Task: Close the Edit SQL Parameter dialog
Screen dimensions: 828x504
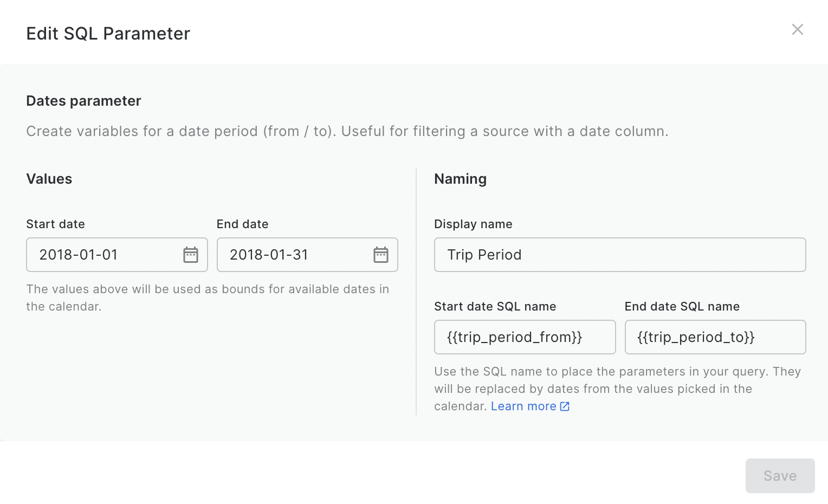Action: [x=797, y=29]
